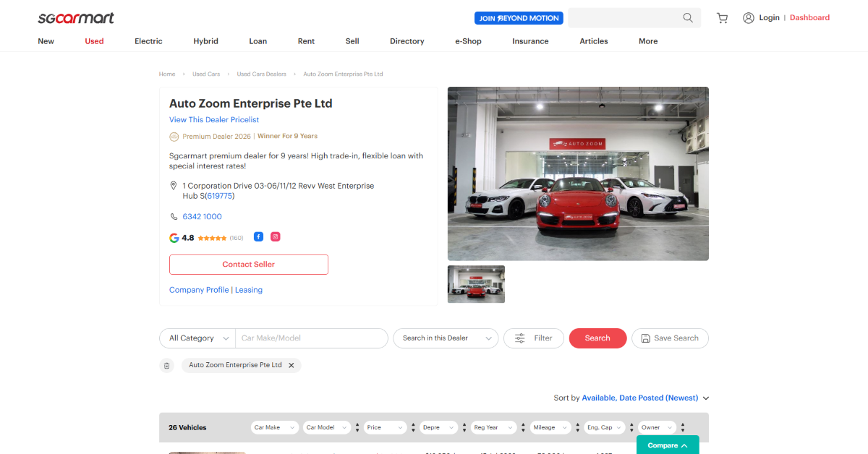Click the search magnifier icon in header
Screen dimensions: 868x454
pos(688,18)
